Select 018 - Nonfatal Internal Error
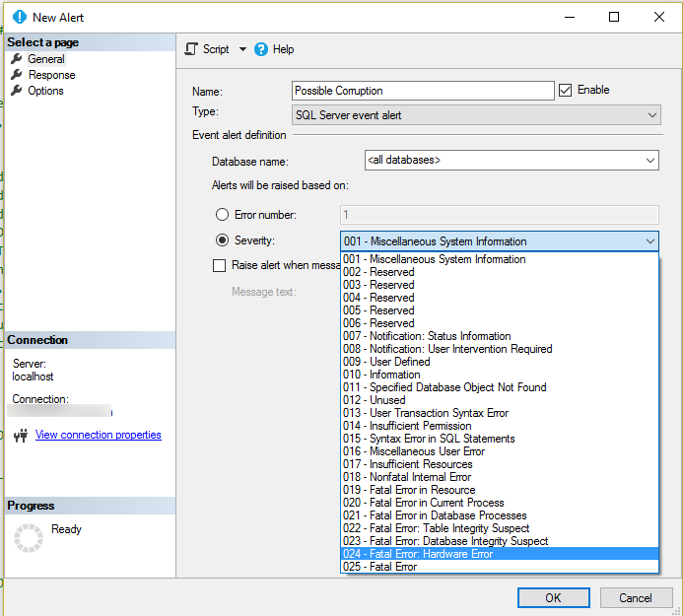Image resolution: width=683 pixels, height=616 pixels. tap(499, 477)
